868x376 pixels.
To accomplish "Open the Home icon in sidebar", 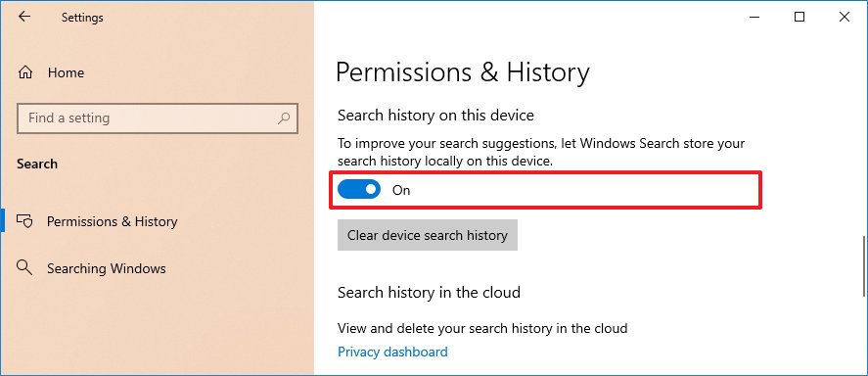I will coord(25,72).
